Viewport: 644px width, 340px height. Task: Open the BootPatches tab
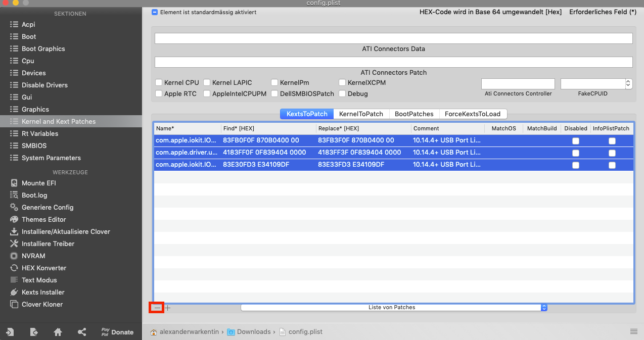(414, 114)
